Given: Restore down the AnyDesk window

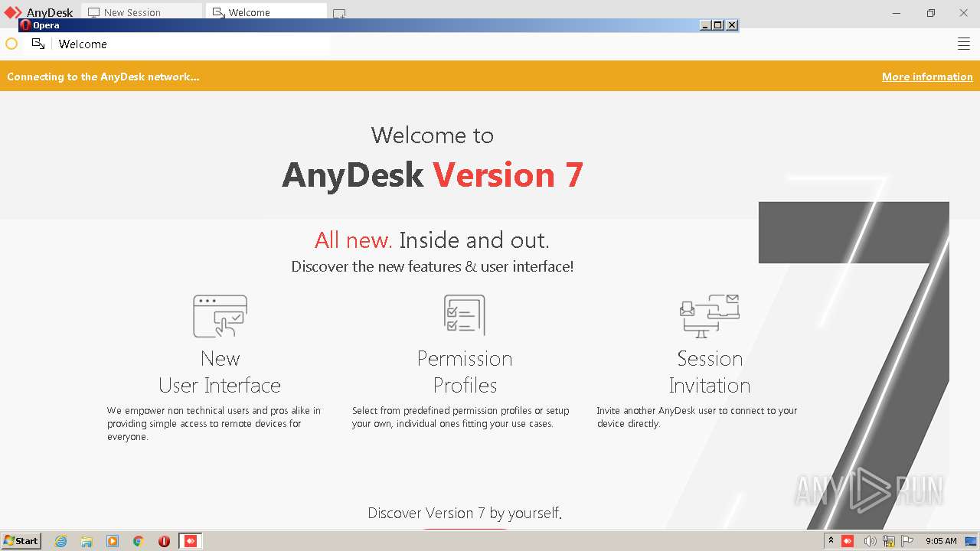Looking at the screenshot, I should (x=931, y=13).
